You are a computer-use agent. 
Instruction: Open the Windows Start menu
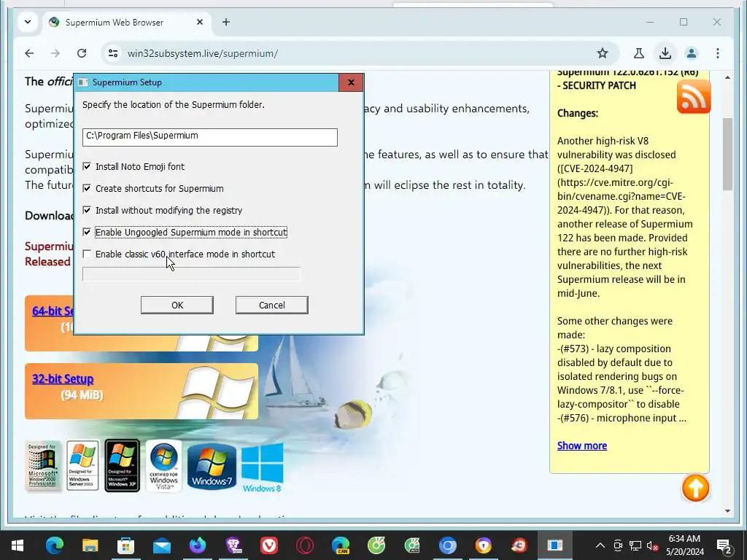(18, 545)
